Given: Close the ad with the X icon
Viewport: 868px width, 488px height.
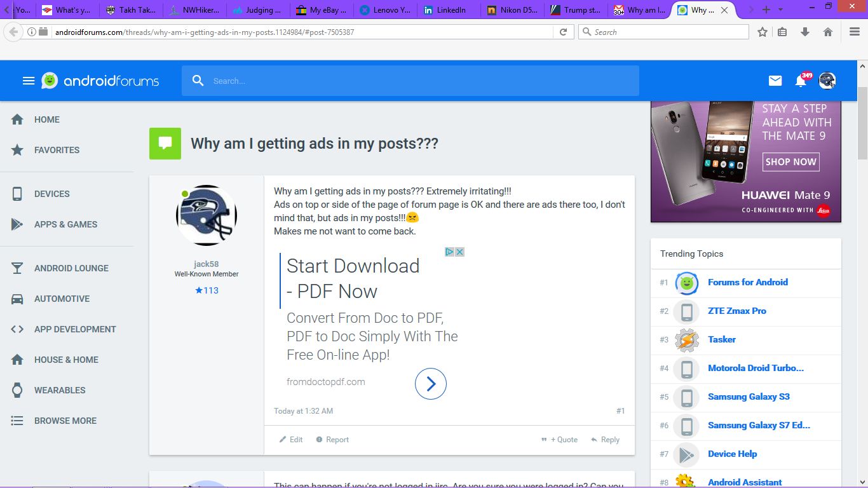Looking at the screenshot, I should [x=459, y=252].
